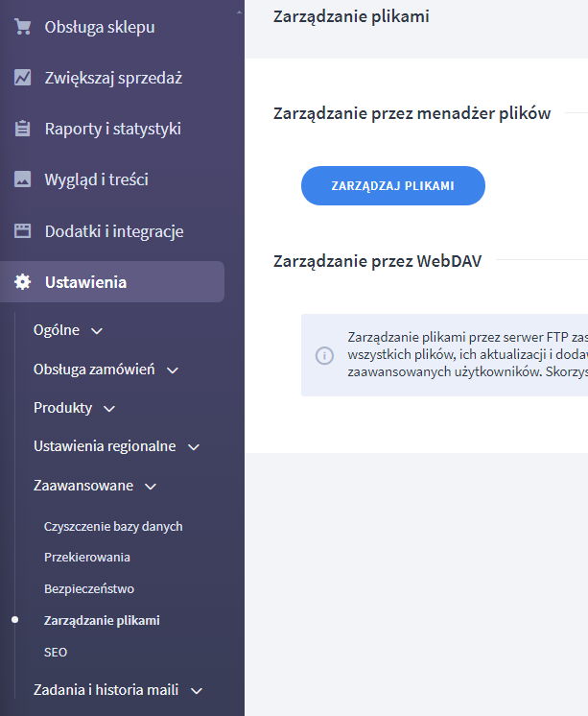Open the Raporty i statystyki menu

(112, 129)
